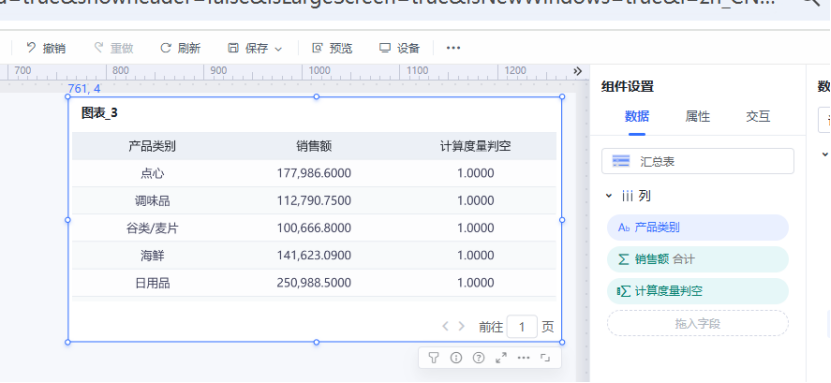Viewport: 831px width, 383px height.
Task: Click the 撤销 (undo) button
Action: (46, 48)
